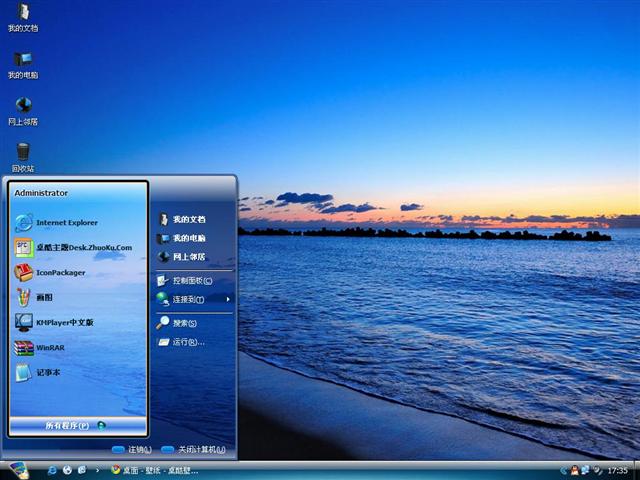Open KMPlayer中文版 in the Start menu
The height and width of the screenshot is (480, 640).
[x=64, y=322]
